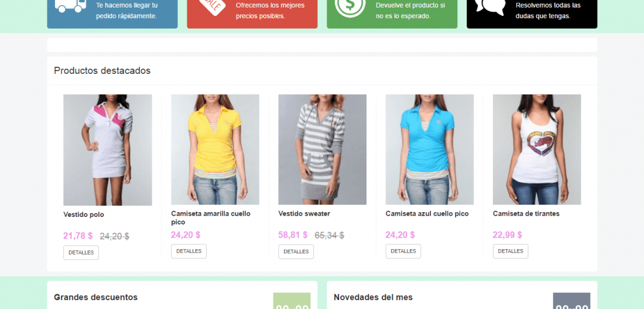Open Camiseta azul cuello pico title link
644x309 pixels.
tap(427, 213)
